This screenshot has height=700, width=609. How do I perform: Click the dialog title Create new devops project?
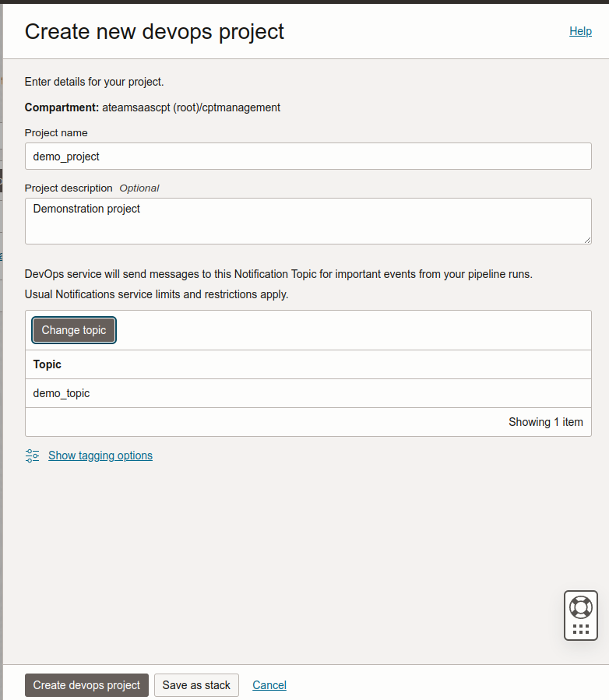(154, 32)
